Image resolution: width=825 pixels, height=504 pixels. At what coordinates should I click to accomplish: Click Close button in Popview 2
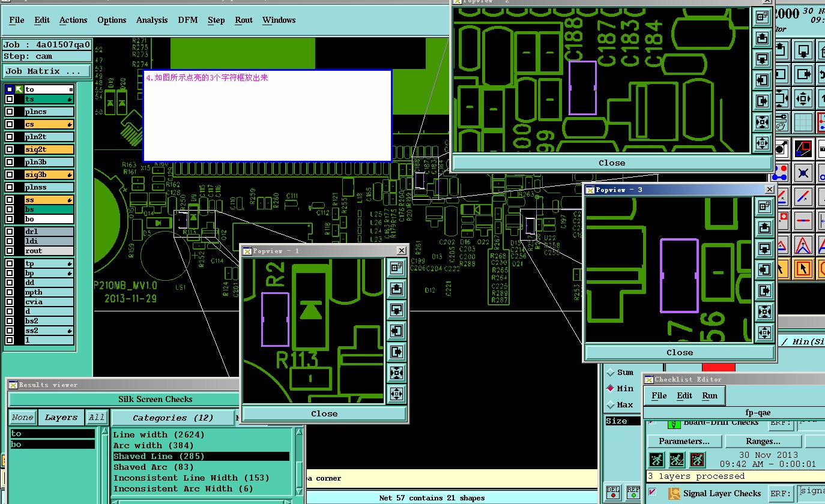click(x=612, y=163)
